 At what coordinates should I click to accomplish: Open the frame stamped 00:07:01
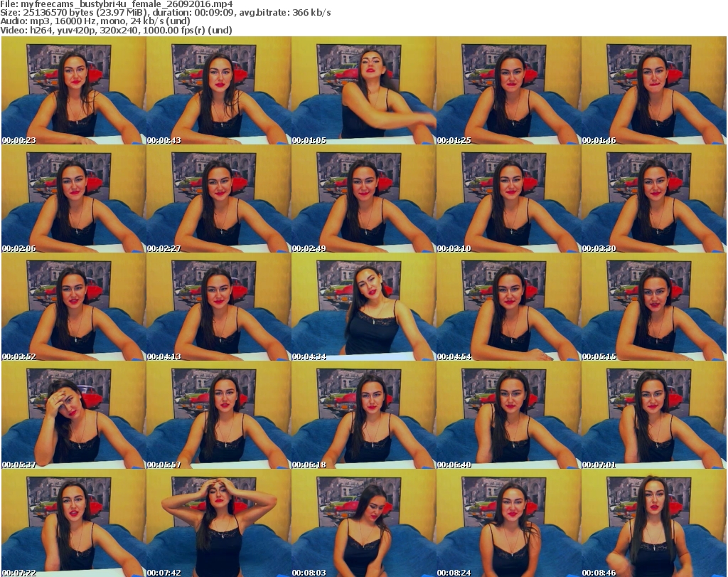(653, 415)
